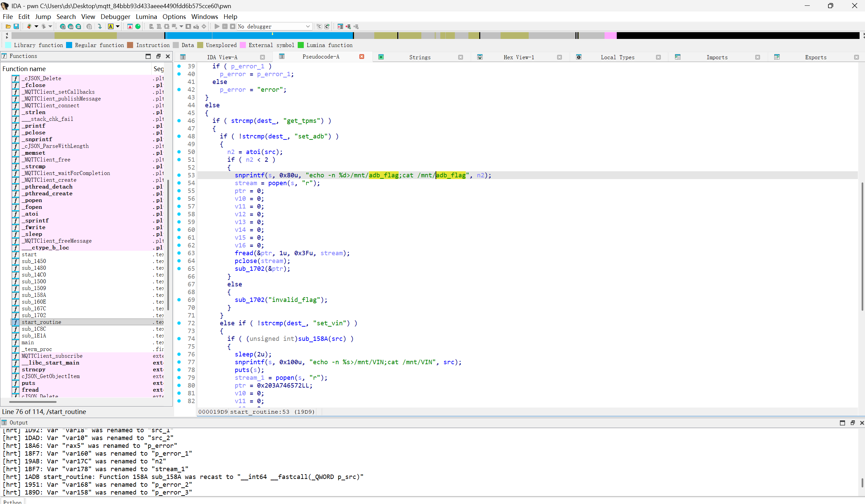
Task: Open the No debugger dropdown
Action: click(308, 26)
